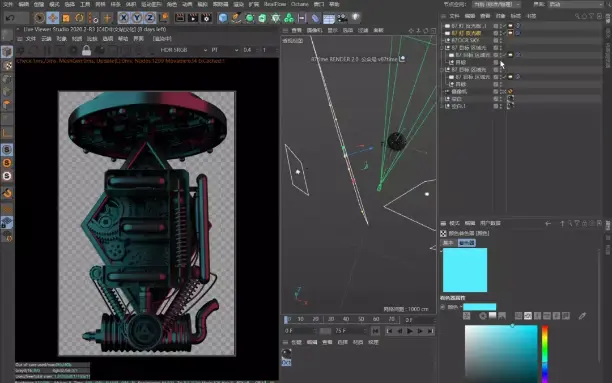The width and height of the screenshot is (612, 383).
Task: Open the RealFlow menu
Action: coord(275,4)
